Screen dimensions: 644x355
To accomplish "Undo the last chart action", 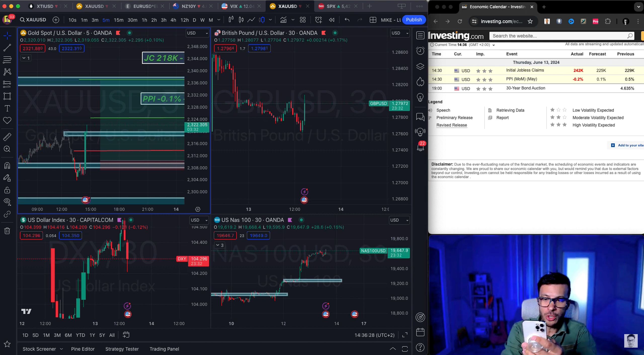I will pyautogui.click(x=347, y=20).
